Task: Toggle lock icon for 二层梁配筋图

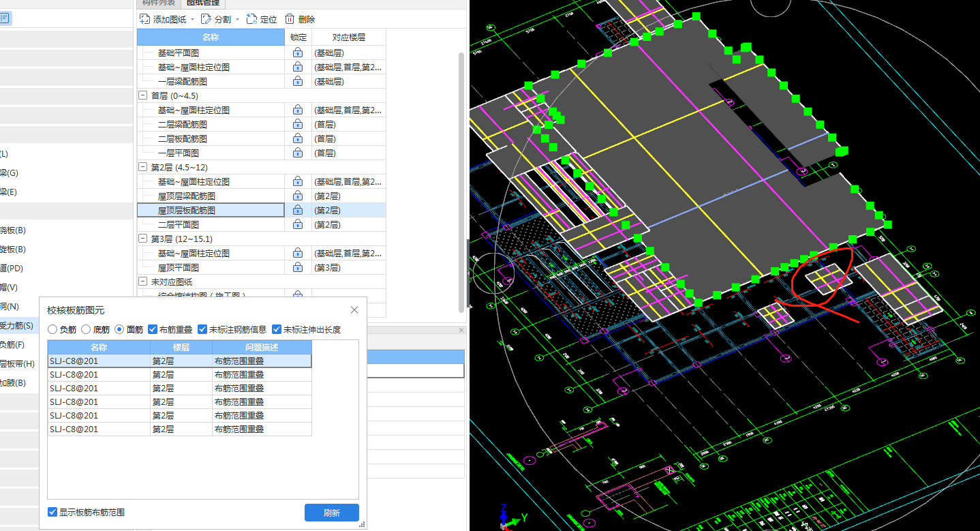Action: (298, 124)
